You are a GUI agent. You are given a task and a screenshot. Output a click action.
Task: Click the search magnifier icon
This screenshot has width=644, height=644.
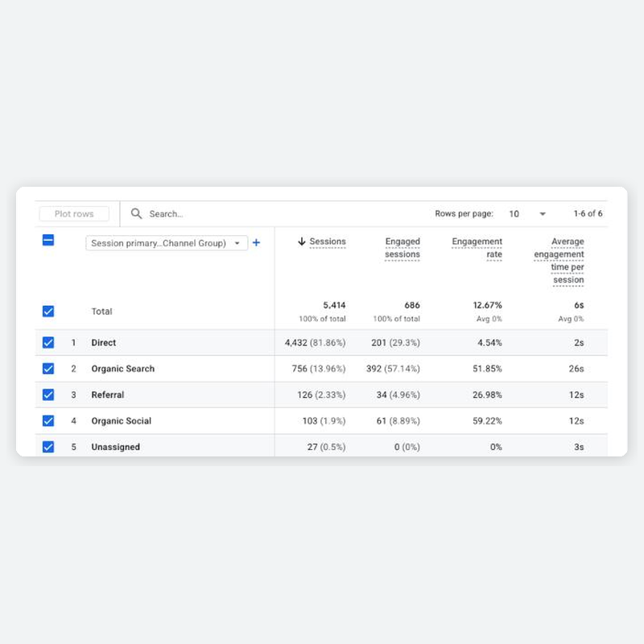136,213
